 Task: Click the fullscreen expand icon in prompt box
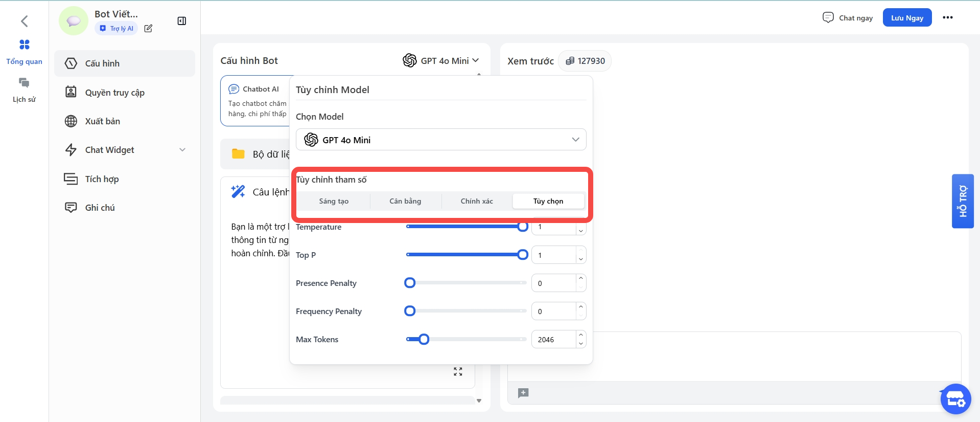[458, 372]
